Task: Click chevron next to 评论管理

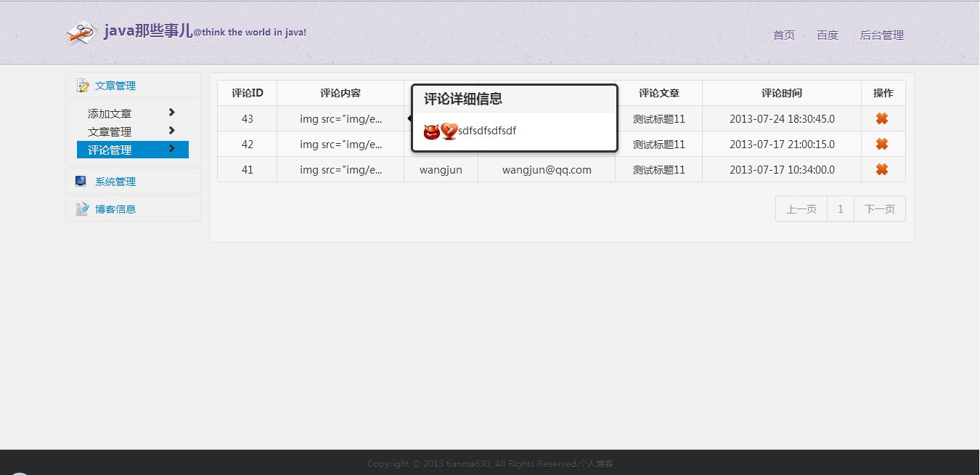Action: point(171,149)
